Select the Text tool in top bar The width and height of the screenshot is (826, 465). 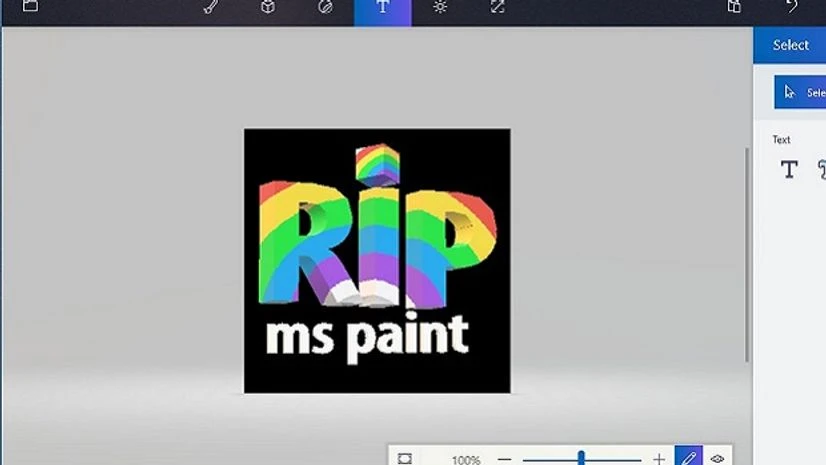(382, 8)
